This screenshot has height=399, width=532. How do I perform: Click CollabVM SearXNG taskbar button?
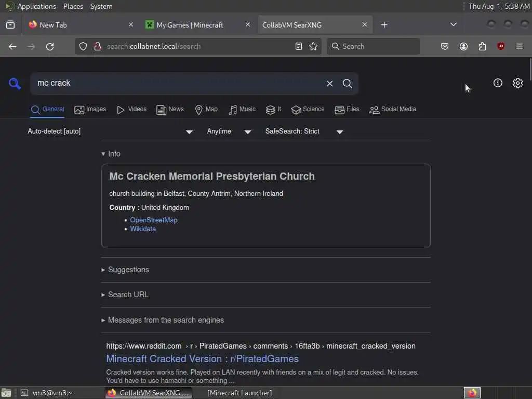click(x=149, y=393)
